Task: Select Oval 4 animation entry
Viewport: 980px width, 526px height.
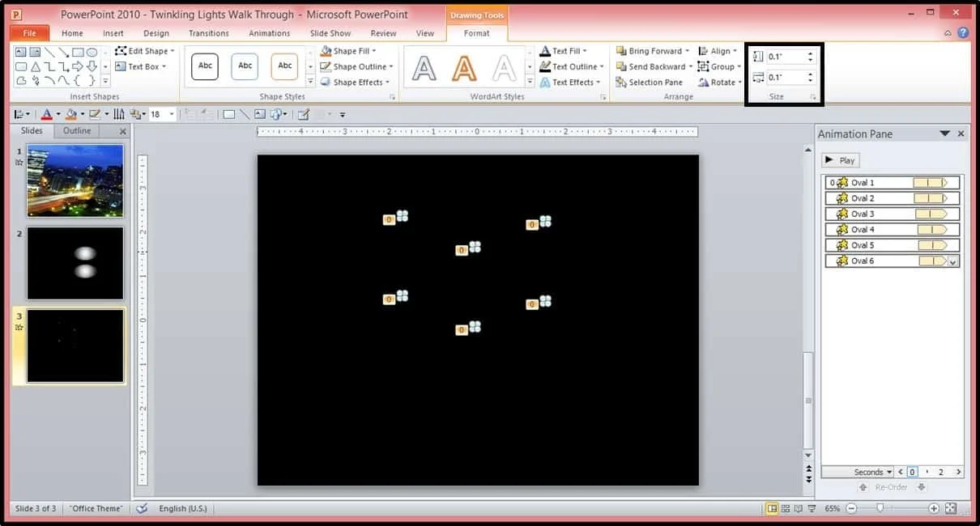Action: 892,230
